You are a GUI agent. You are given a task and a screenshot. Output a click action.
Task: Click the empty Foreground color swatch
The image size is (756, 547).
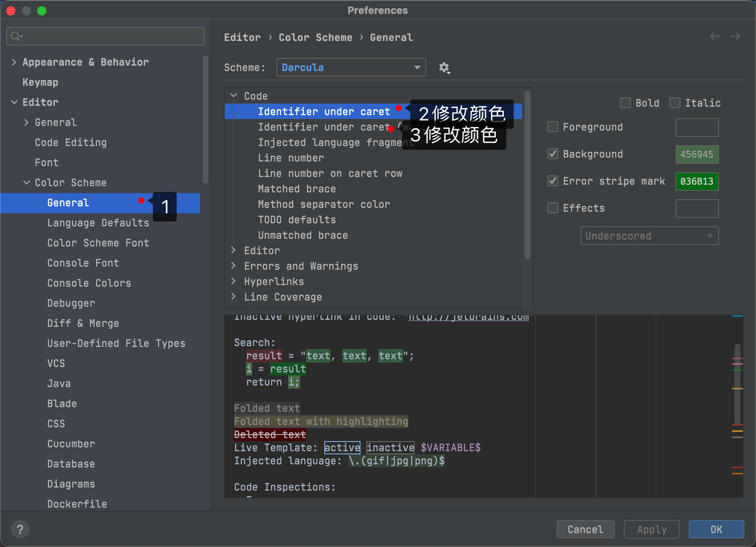point(697,127)
